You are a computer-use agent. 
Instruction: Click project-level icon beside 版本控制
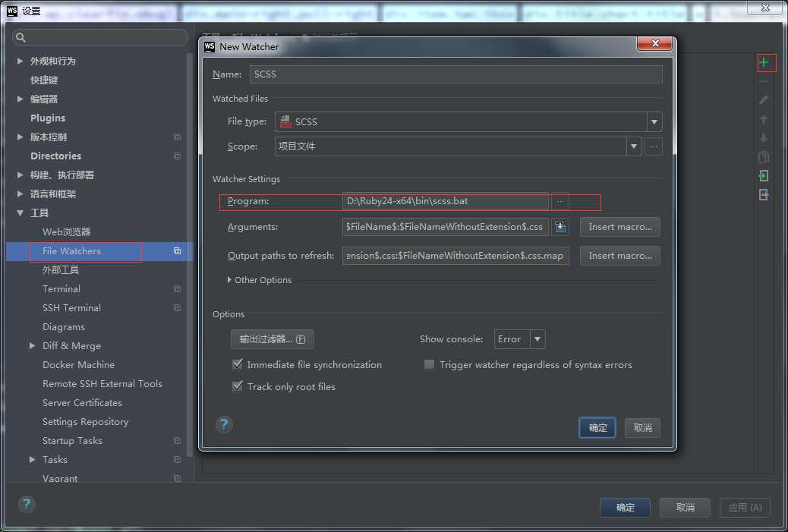tap(177, 137)
